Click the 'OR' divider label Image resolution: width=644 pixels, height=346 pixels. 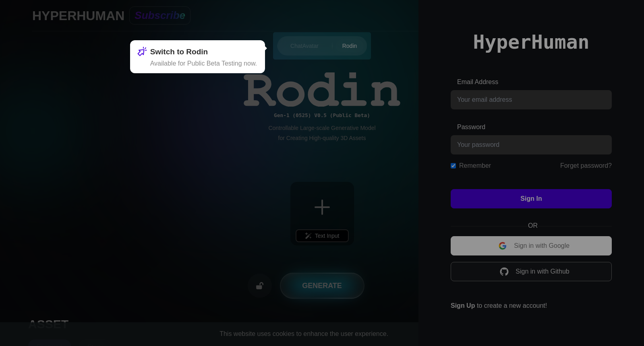[x=533, y=226]
